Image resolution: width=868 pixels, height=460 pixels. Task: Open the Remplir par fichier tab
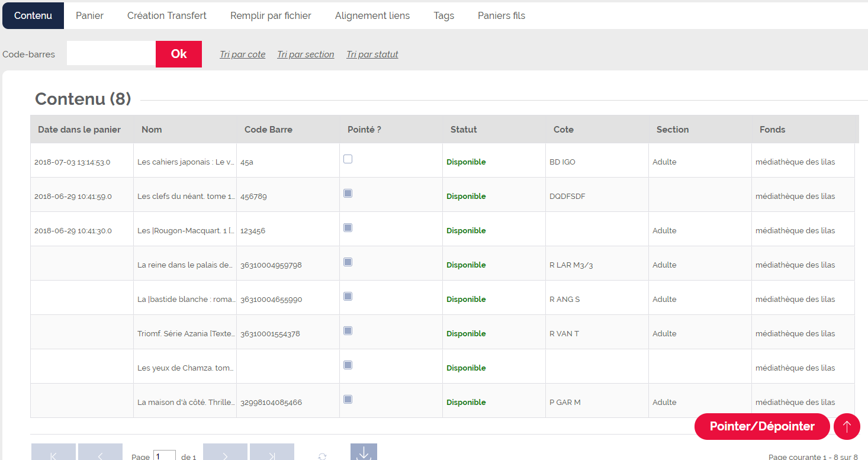tap(271, 15)
